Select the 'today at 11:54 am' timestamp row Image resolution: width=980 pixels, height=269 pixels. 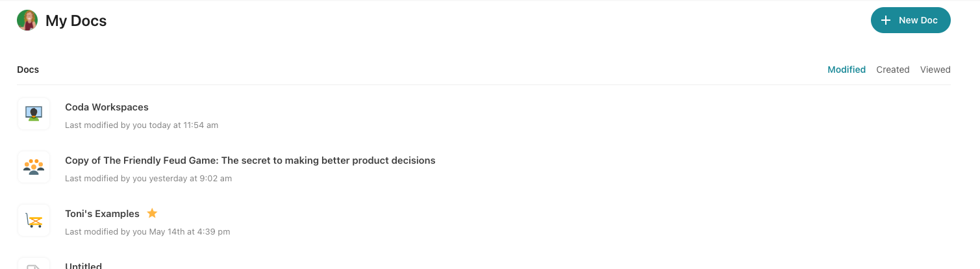142,125
